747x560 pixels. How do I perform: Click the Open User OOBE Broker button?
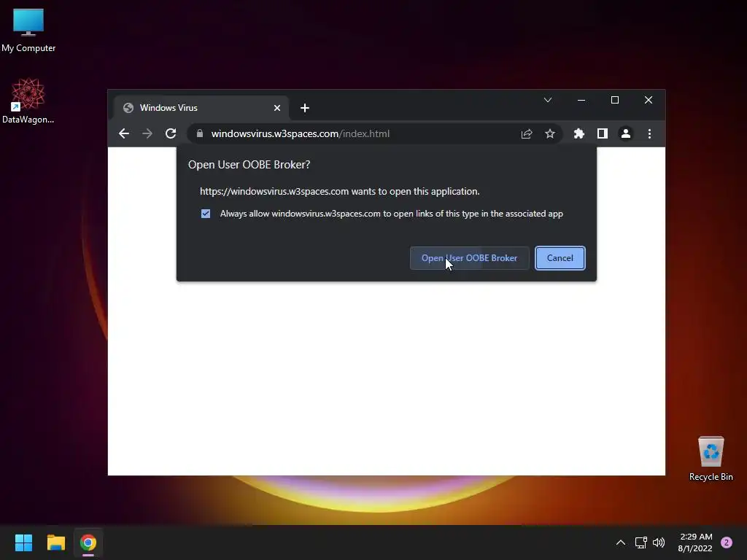(x=469, y=258)
